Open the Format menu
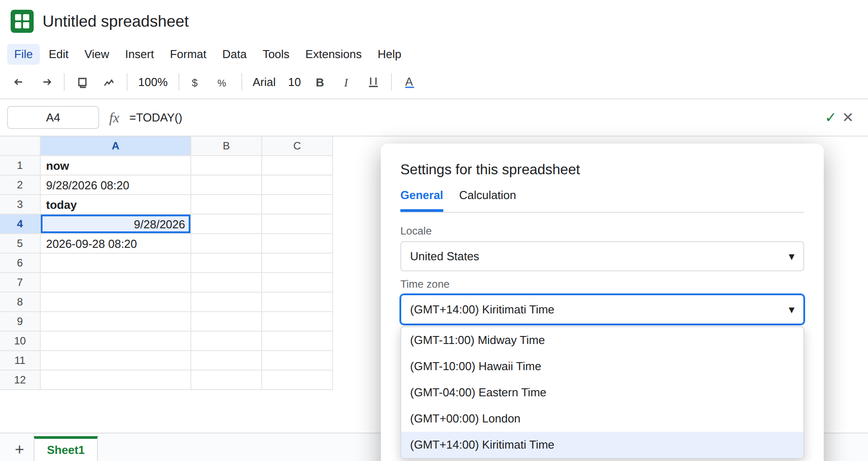This screenshot has height=461, width=868. point(188,55)
